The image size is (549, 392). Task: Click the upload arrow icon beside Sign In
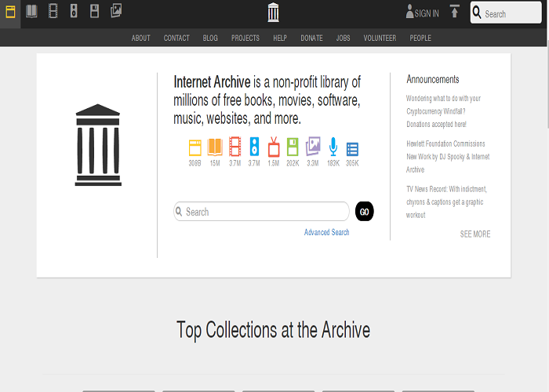coord(455,12)
